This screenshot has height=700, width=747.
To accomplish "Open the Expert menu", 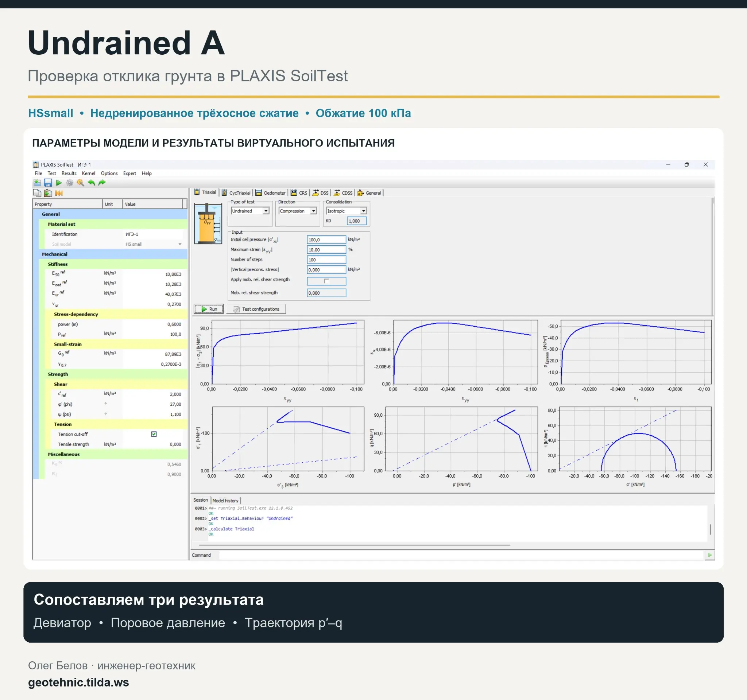I will click(x=129, y=174).
